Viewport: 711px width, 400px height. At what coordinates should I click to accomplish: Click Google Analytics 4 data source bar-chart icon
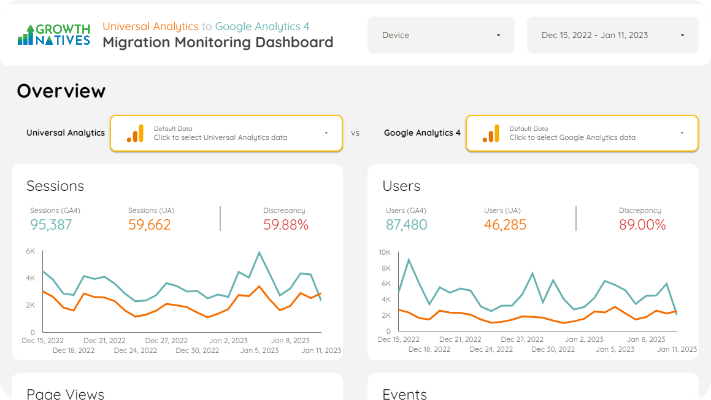[491, 133]
